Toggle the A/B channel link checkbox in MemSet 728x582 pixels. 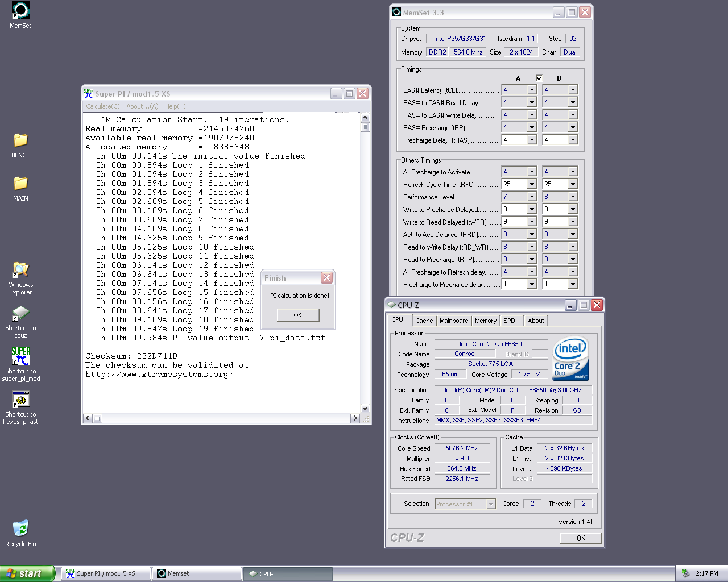coord(539,78)
